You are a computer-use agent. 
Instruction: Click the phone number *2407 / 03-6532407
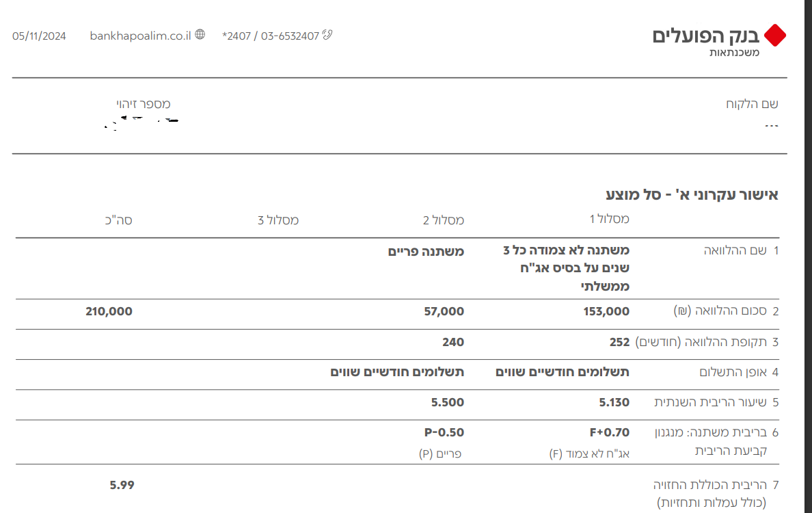[x=271, y=36]
